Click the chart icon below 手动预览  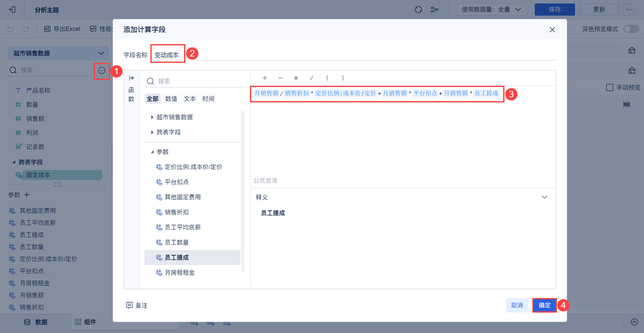coord(627,104)
